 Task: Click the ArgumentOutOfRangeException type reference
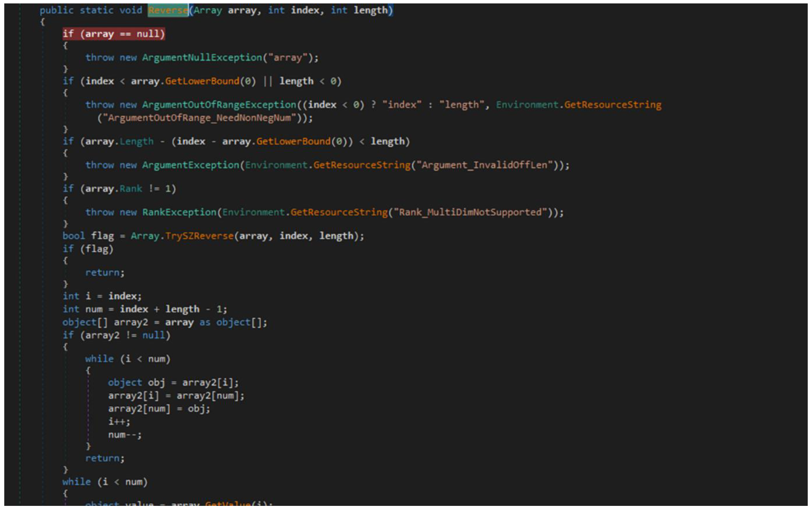(219, 105)
